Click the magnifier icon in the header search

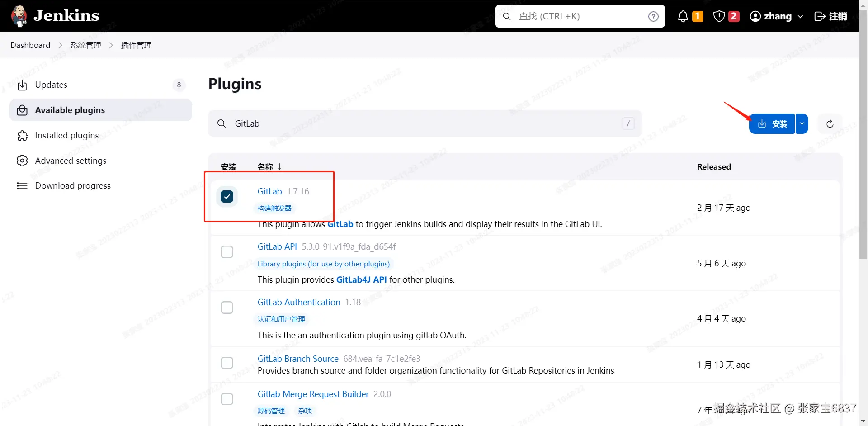(x=507, y=16)
